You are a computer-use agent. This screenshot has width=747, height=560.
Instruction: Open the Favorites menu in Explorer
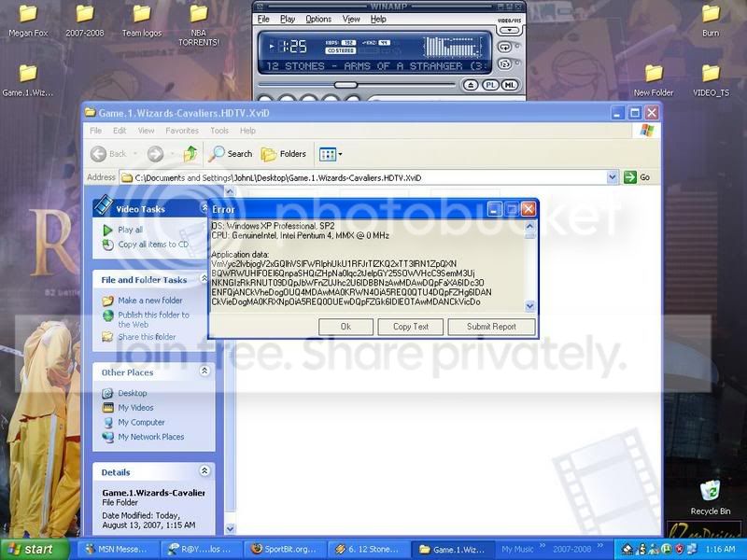click(182, 131)
